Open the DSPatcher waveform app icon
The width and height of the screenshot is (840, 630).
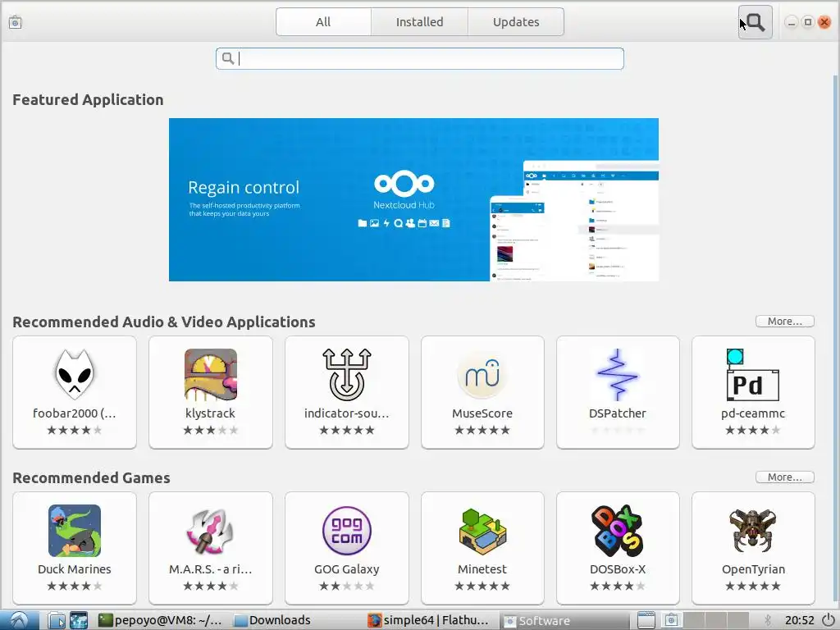tap(618, 374)
